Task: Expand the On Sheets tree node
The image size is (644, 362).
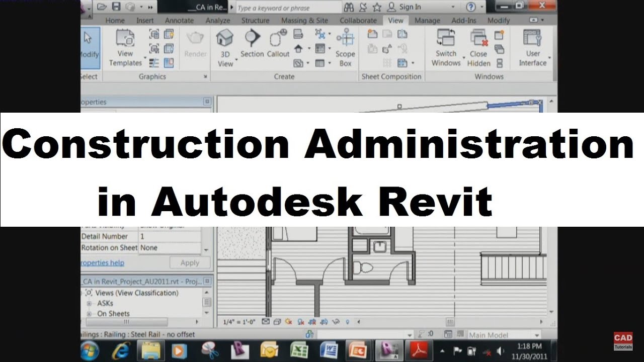Action: pos(89,314)
